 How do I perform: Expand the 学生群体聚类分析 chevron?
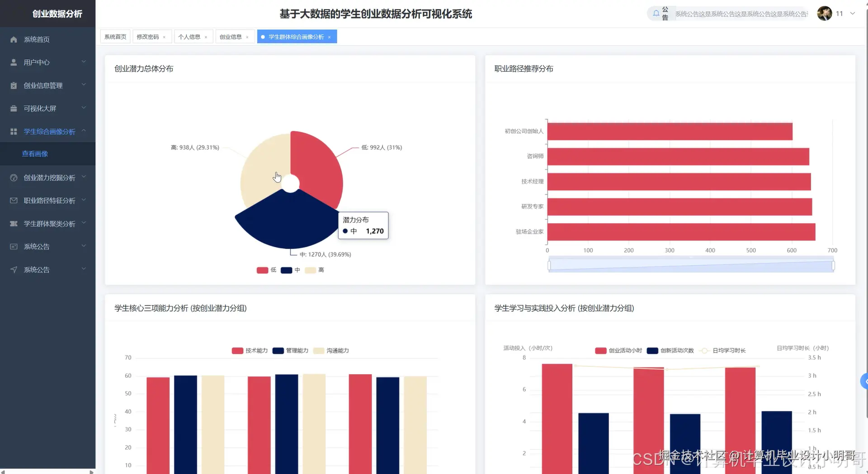84,223
